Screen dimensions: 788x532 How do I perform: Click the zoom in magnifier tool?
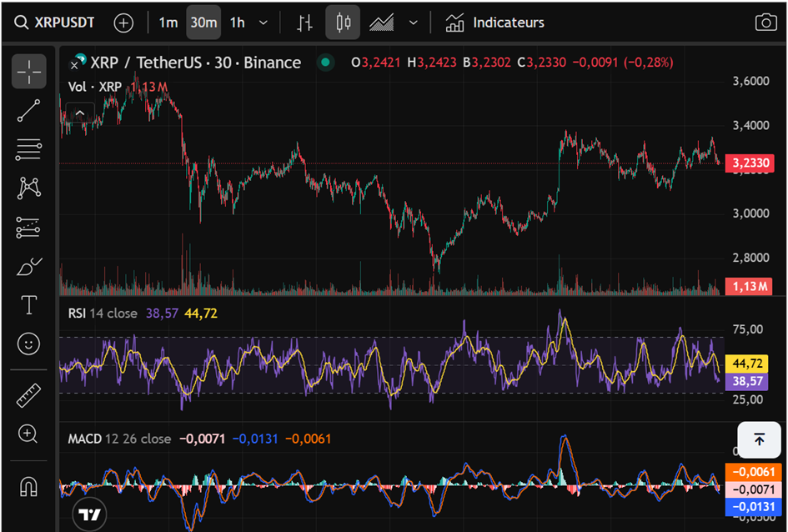(28, 434)
